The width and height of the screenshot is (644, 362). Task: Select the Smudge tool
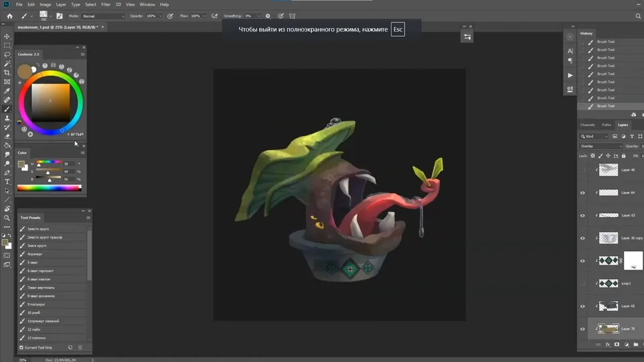[x=7, y=154]
